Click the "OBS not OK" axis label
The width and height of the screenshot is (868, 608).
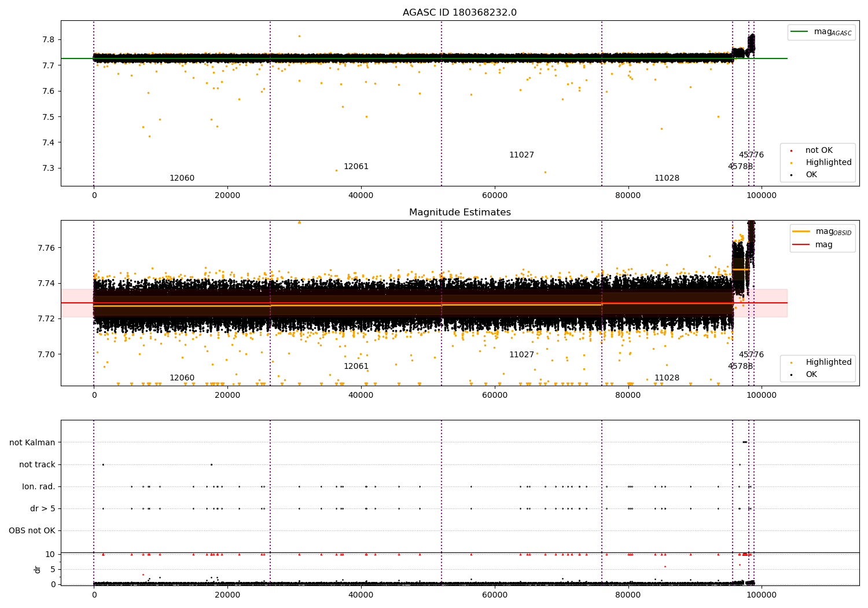point(32,530)
